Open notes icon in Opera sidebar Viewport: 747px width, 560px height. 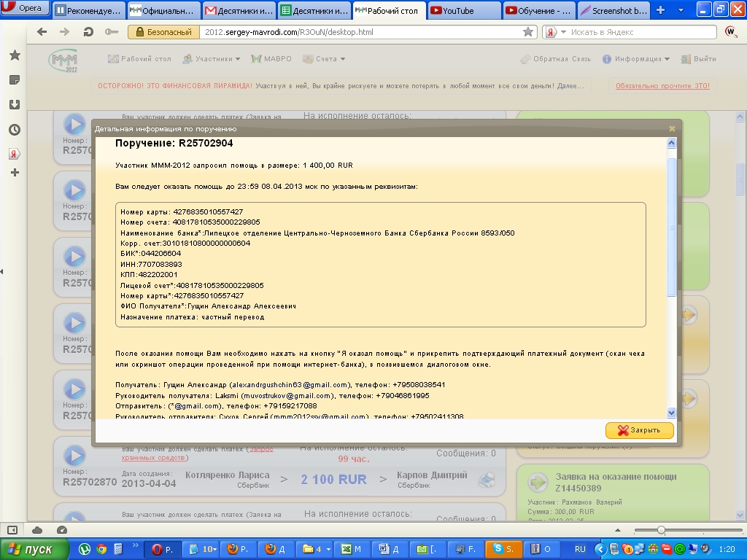click(x=15, y=80)
